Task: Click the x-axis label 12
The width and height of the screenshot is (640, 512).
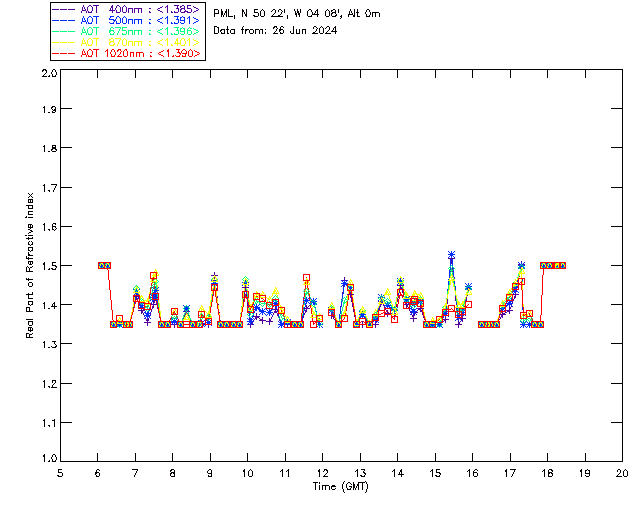Action: [322, 473]
